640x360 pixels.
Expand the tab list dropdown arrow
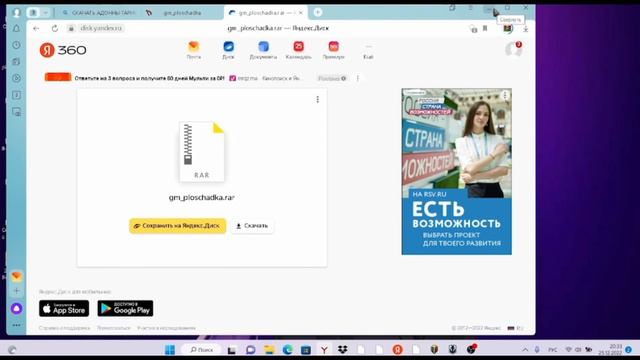[45, 13]
